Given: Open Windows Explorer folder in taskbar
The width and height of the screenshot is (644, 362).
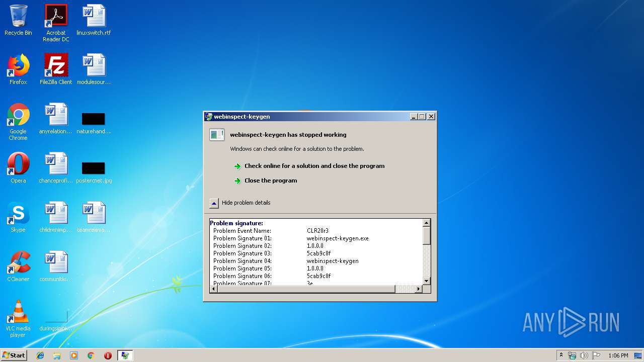Looking at the screenshot, I should [x=57, y=355].
